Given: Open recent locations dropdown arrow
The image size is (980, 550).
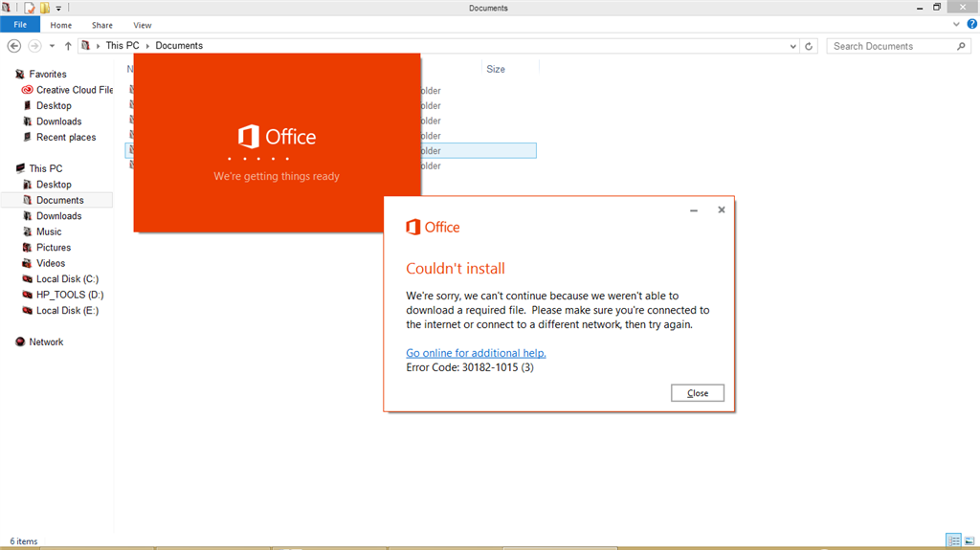Looking at the screenshot, I should point(52,46).
